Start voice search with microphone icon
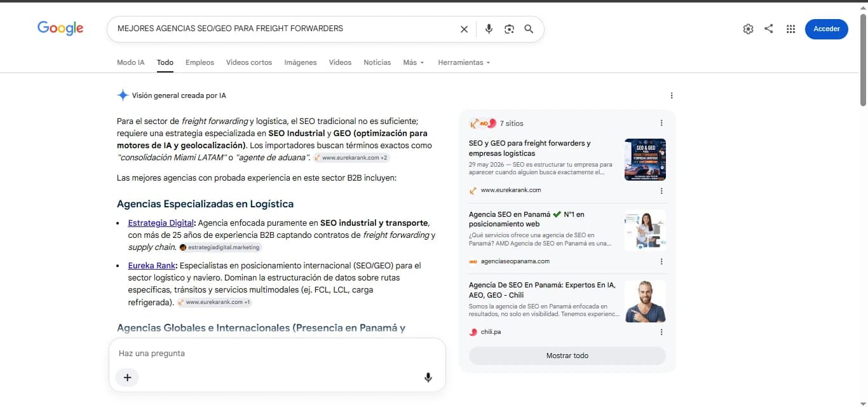 (489, 29)
